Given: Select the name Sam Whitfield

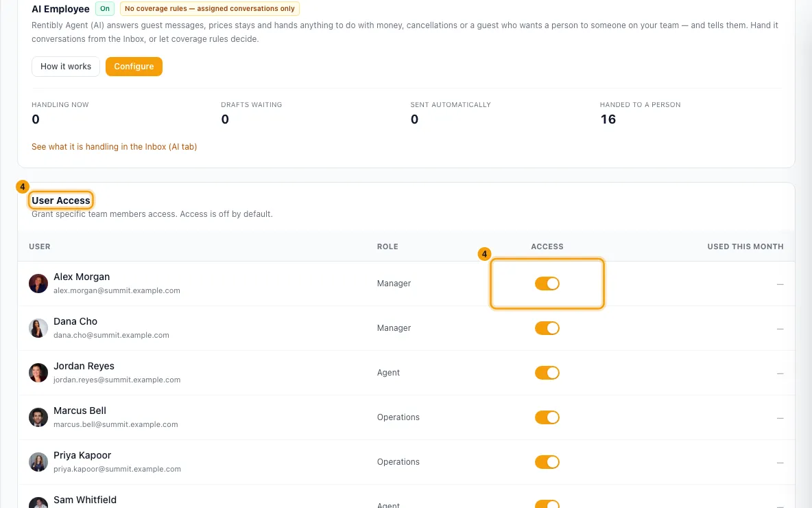Looking at the screenshot, I should 85,500.
